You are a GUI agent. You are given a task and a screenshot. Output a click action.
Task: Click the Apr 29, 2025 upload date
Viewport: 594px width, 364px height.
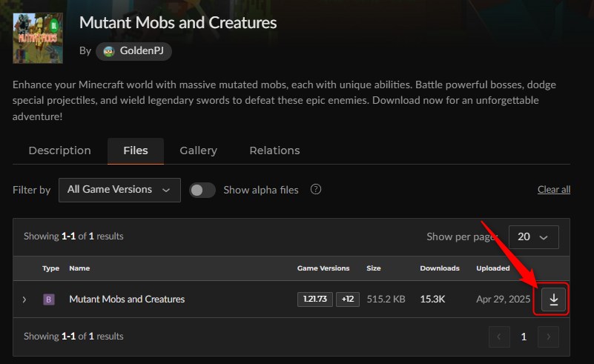click(x=503, y=300)
